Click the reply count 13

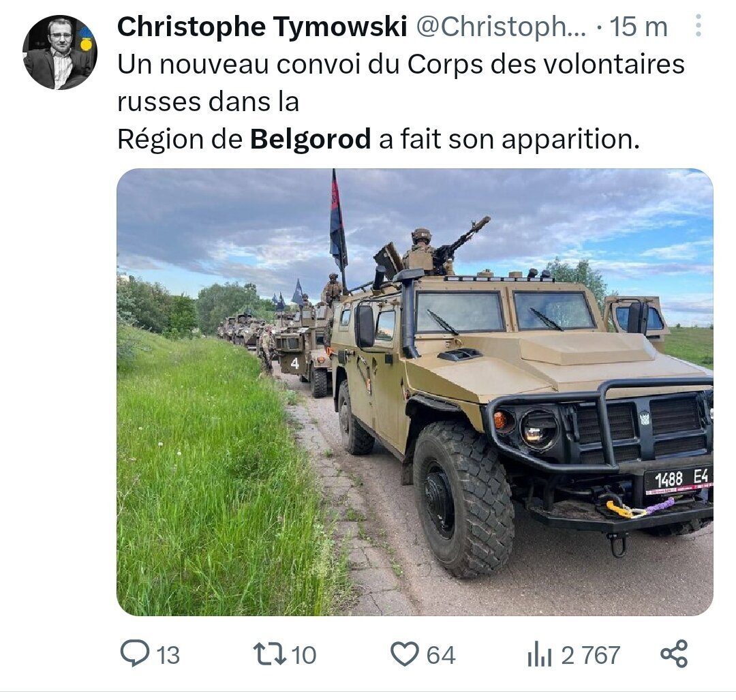coord(168,655)
